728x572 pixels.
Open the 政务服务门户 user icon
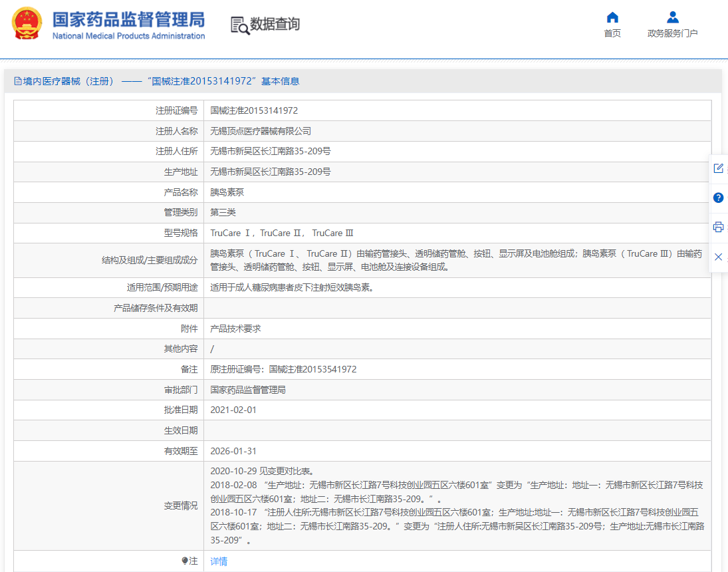pyautogui.click(x=672, y=18)
